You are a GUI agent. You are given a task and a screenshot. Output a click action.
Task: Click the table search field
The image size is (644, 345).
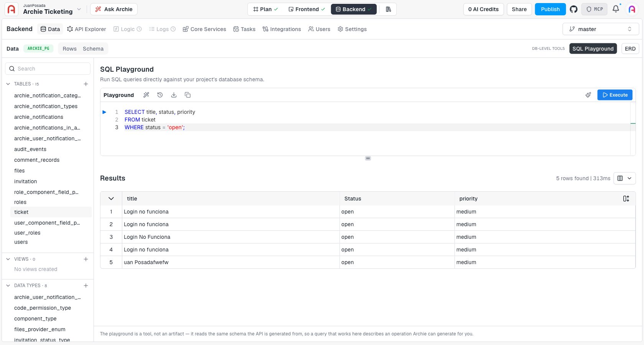pos(48,69)
